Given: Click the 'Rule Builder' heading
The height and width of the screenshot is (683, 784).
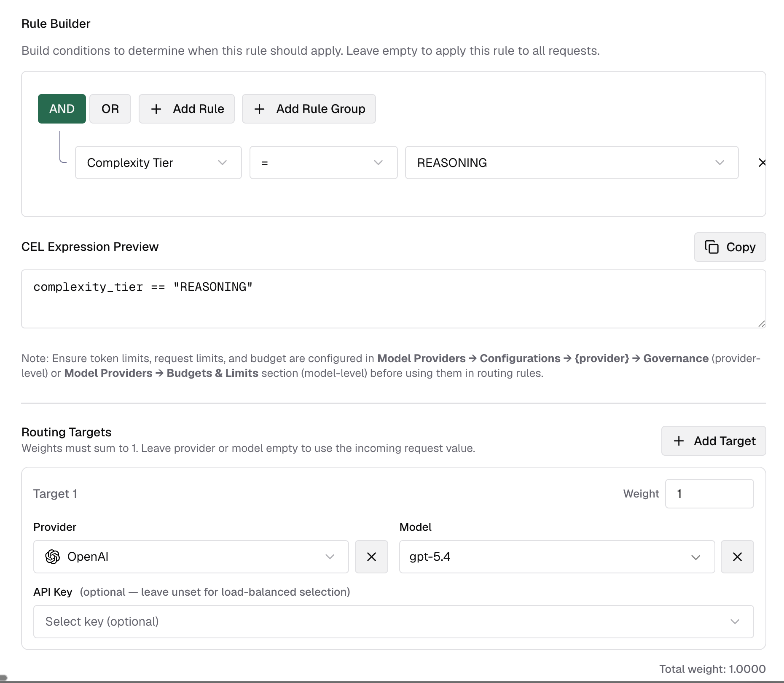Looking at the screenshot, I should pyautogui.click(x=56, y=24).
